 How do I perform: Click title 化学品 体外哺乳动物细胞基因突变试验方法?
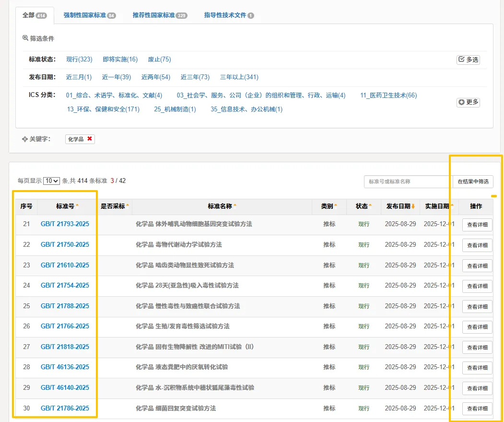tap(194, 224)
